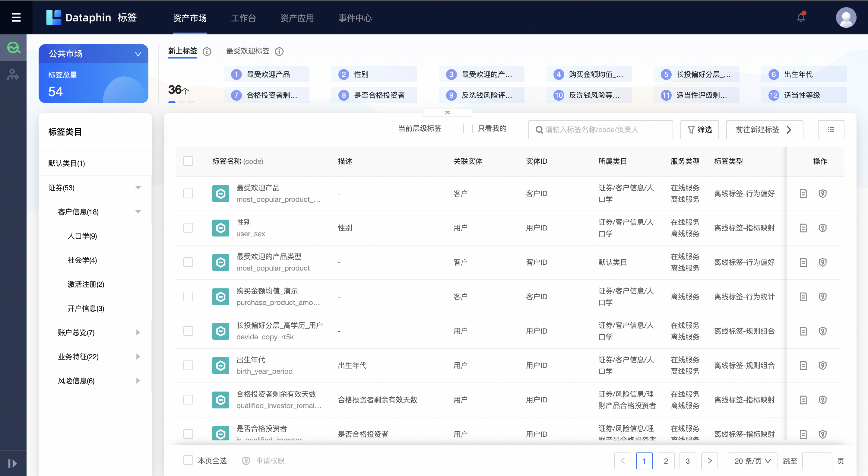Switch to the 最受欢迎标签 tab
868x476 pixels.
(x=248, y=51)
